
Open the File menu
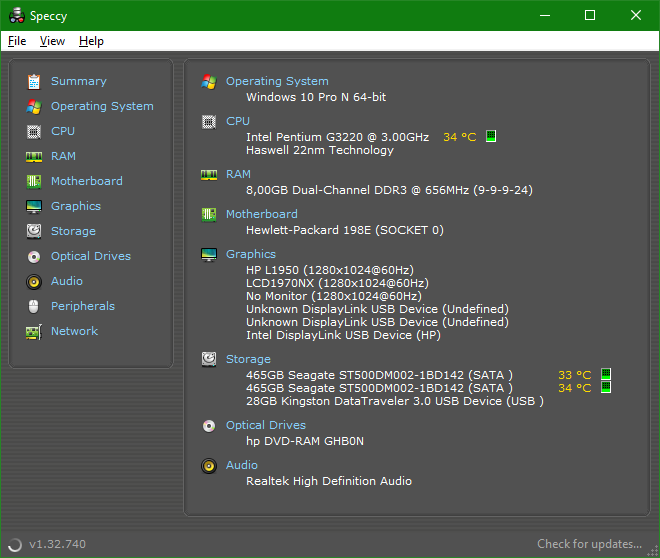coord(17,41)
